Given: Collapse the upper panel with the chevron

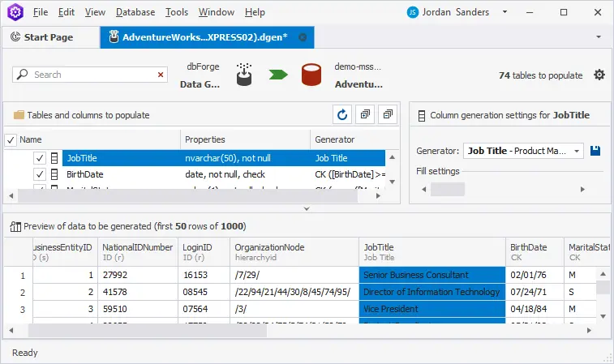Looking at the screenshot, I should 307,208.
